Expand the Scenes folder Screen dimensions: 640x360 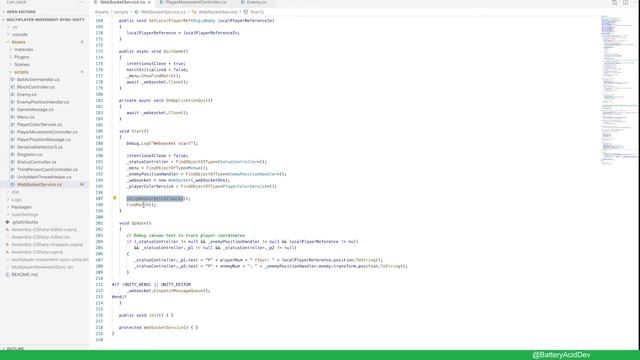(22, 64)
